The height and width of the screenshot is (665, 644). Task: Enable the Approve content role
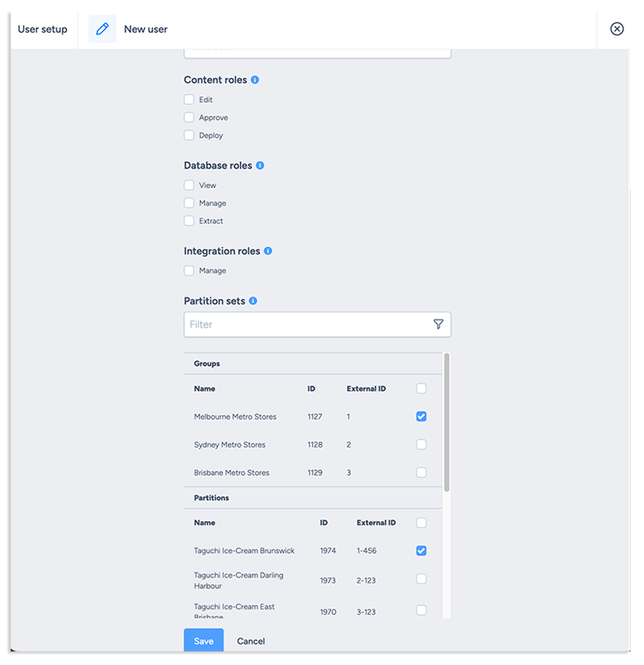[189, 117]
